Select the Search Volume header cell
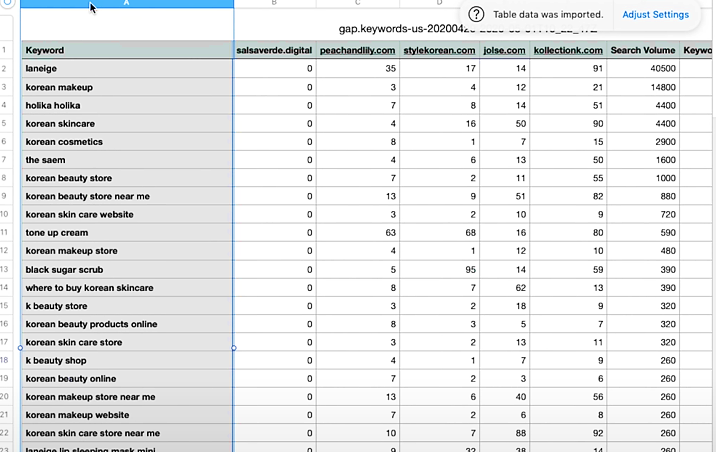 (643, 50)
